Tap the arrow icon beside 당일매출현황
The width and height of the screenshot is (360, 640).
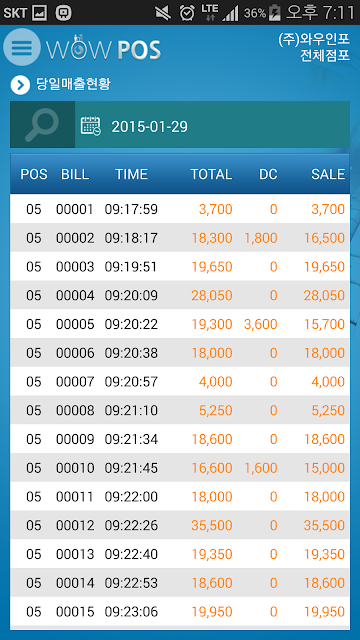coord(20,85)
